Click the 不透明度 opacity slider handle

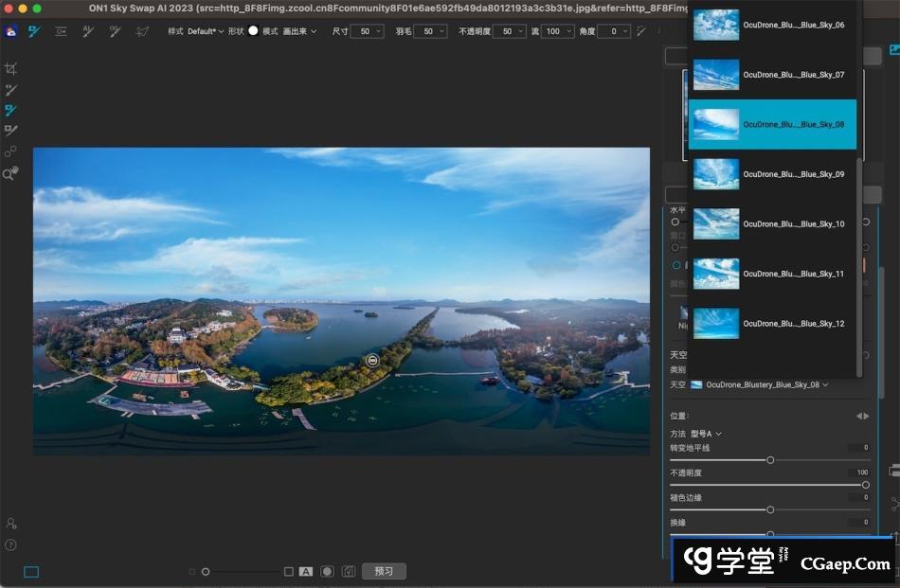(x=865, y=485)
